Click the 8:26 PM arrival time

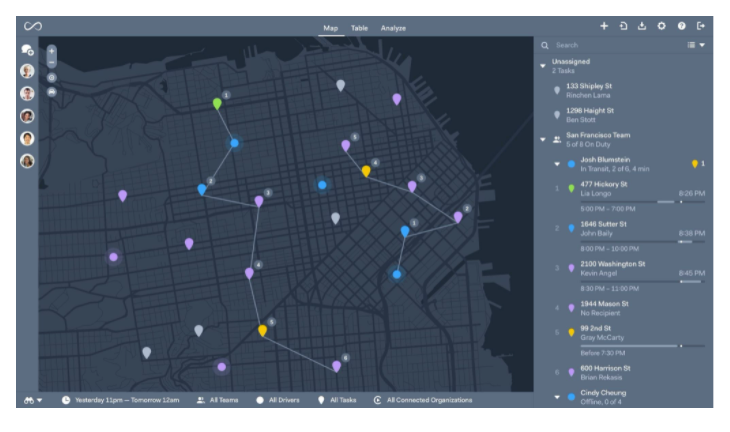point(692,193)
